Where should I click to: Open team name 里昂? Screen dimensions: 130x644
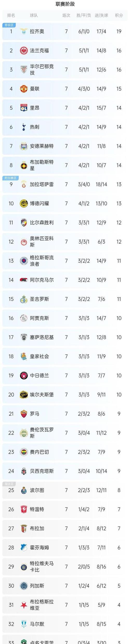(35, 108)
